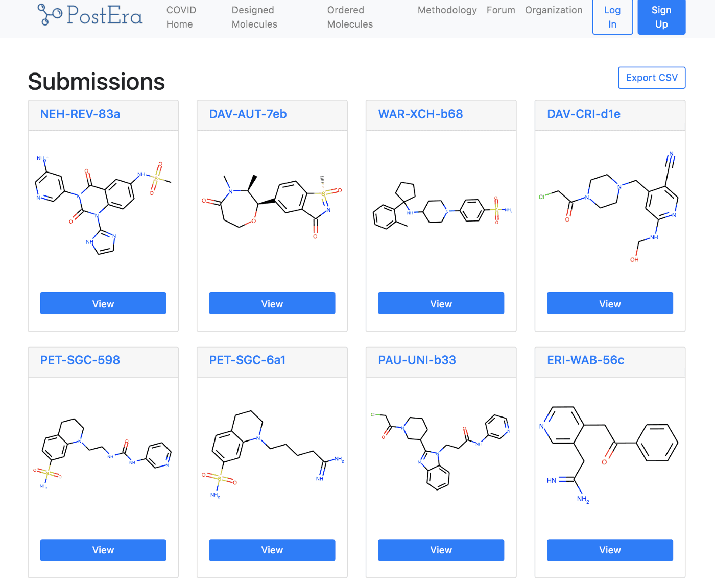Viewport: 715px width, 588px height.
Task: View details for PET-SGC-6a1
Action: 272,550
